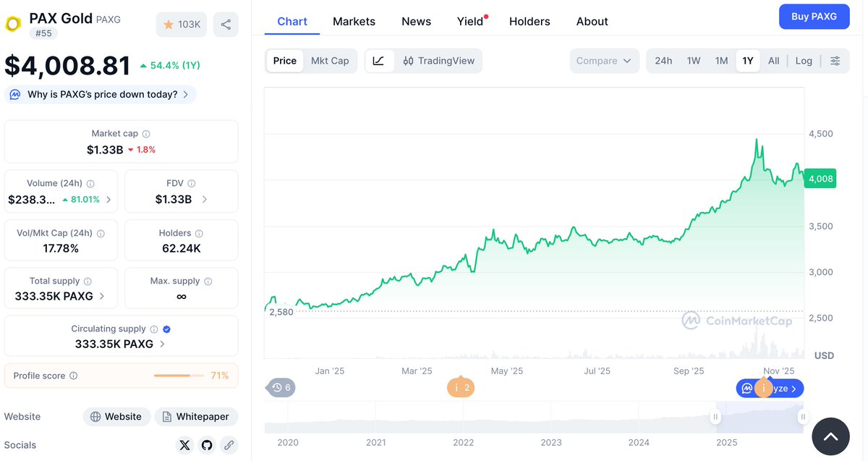This screenshot has height=461, width=868.
Task: Open the chart settings sliders icon
Action: coord(835,61)
